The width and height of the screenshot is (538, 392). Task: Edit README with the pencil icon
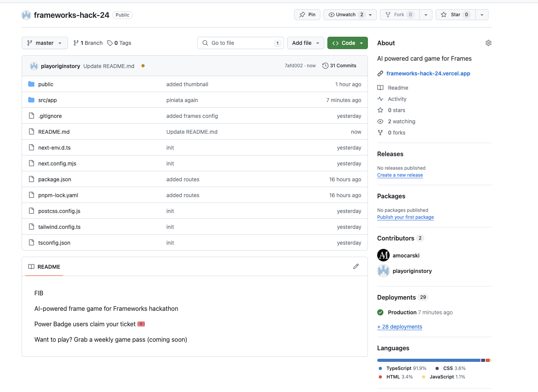[356, 266]
